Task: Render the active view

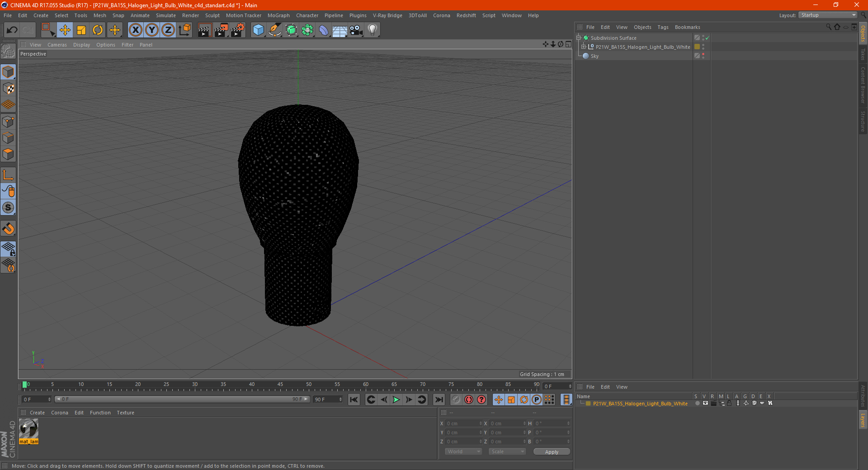Action: 204,30
